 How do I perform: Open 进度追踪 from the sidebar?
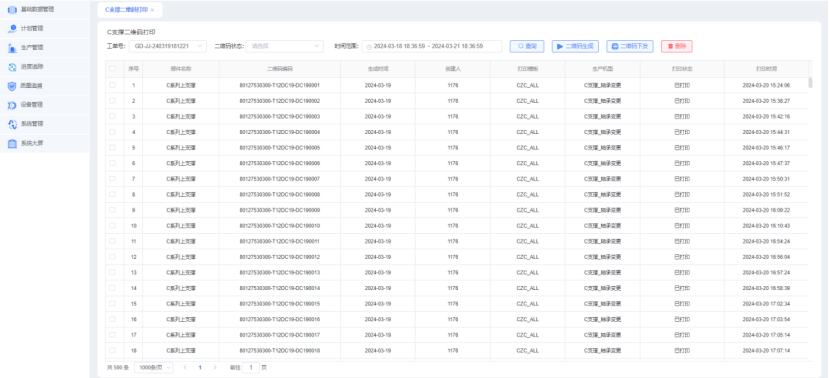[x=44, y=67]
